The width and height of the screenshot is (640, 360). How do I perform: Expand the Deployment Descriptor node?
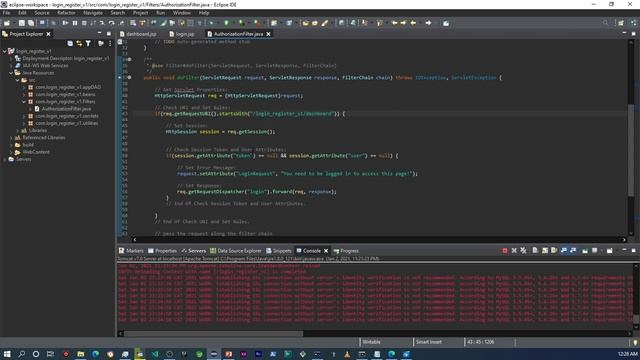click(11, 58)
